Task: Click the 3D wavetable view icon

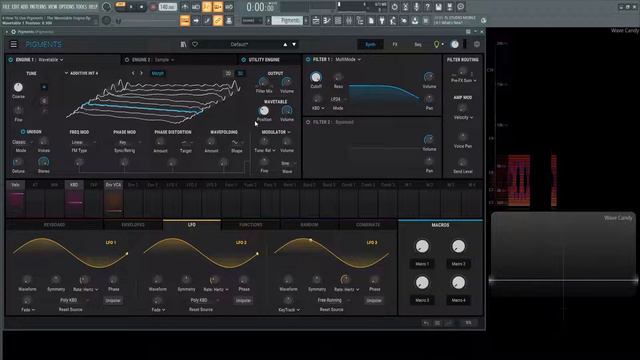Action: [240, 73]
